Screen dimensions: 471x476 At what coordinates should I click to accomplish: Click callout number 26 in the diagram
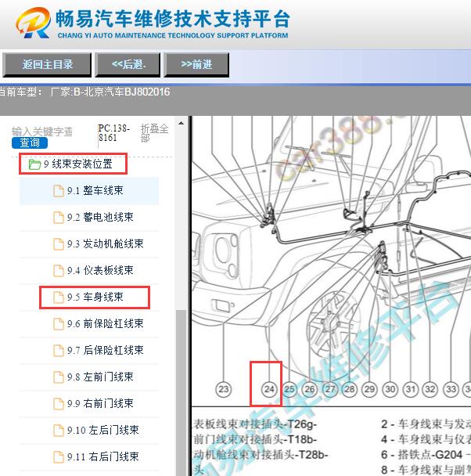(310, 389)
